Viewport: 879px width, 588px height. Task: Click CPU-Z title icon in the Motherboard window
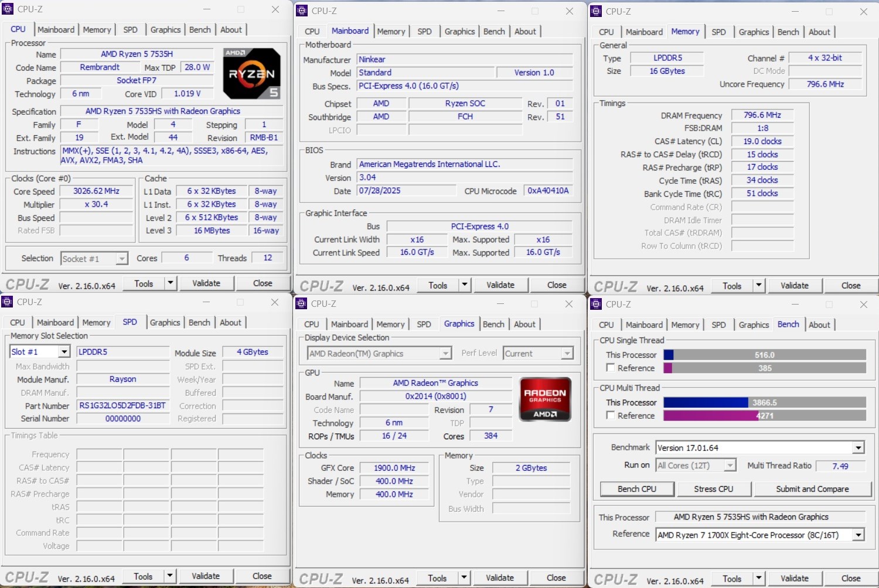click(302, 11)
